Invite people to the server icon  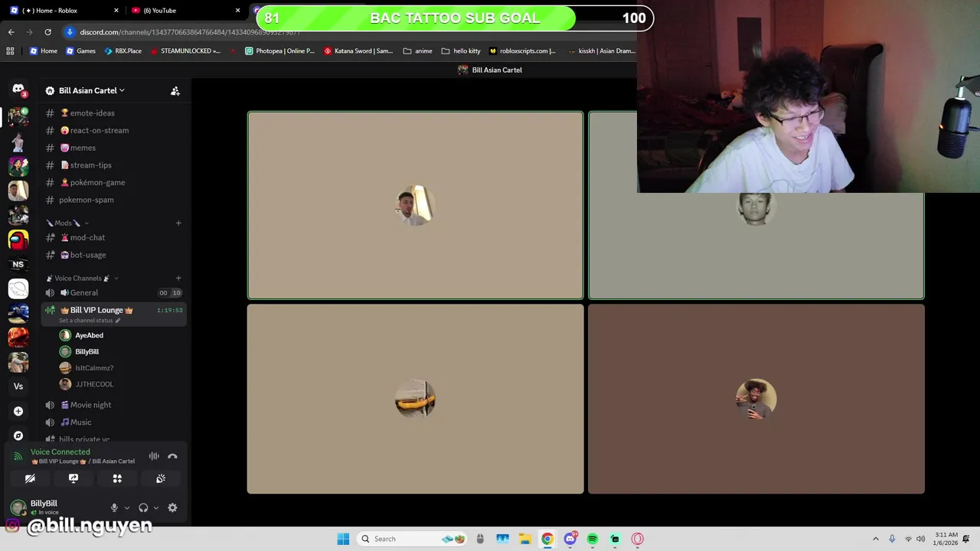pos(175,90)
